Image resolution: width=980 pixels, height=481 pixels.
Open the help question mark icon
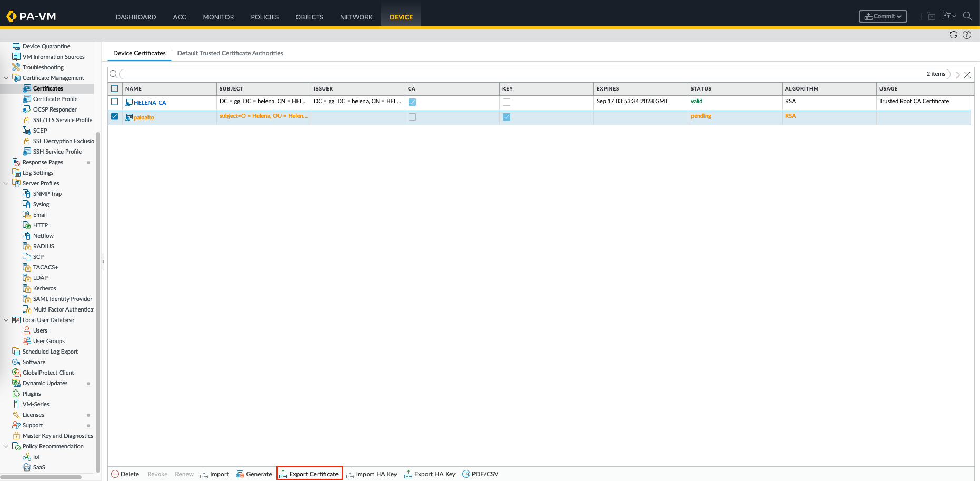967,35
